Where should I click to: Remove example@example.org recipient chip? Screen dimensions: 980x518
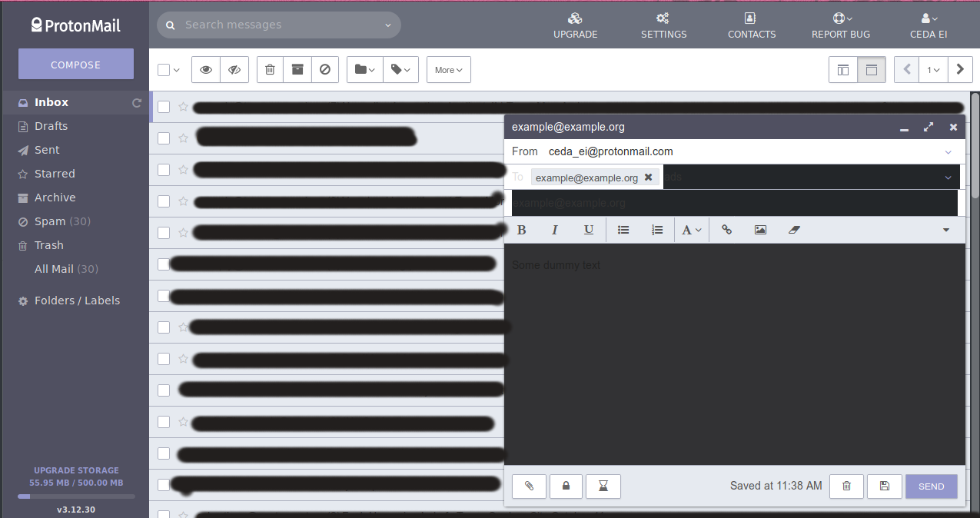pyautogui.click(x=648, y=178)
